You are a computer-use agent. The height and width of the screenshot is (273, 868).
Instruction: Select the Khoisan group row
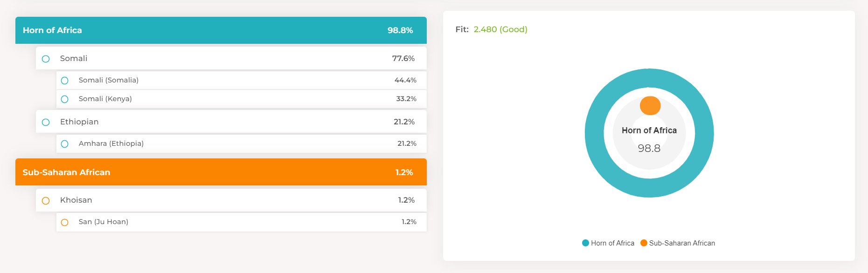[x=231, y=200]
